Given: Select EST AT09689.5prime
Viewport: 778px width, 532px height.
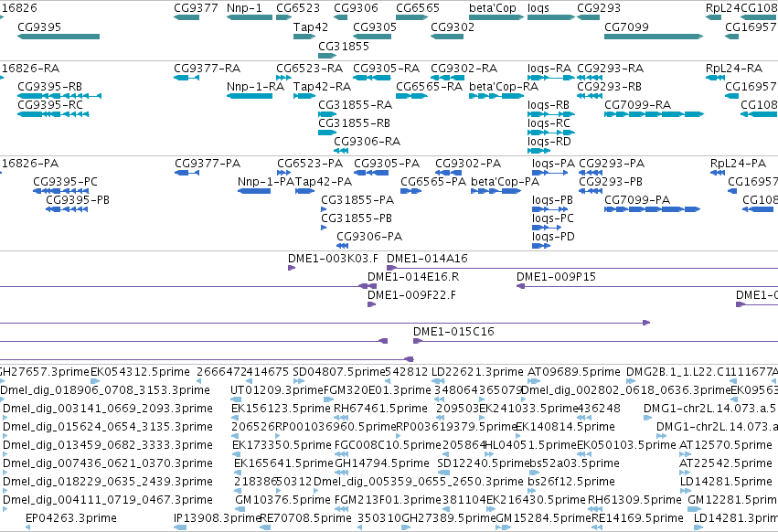Looking at the screenshot, I should [x=533, y=380].
